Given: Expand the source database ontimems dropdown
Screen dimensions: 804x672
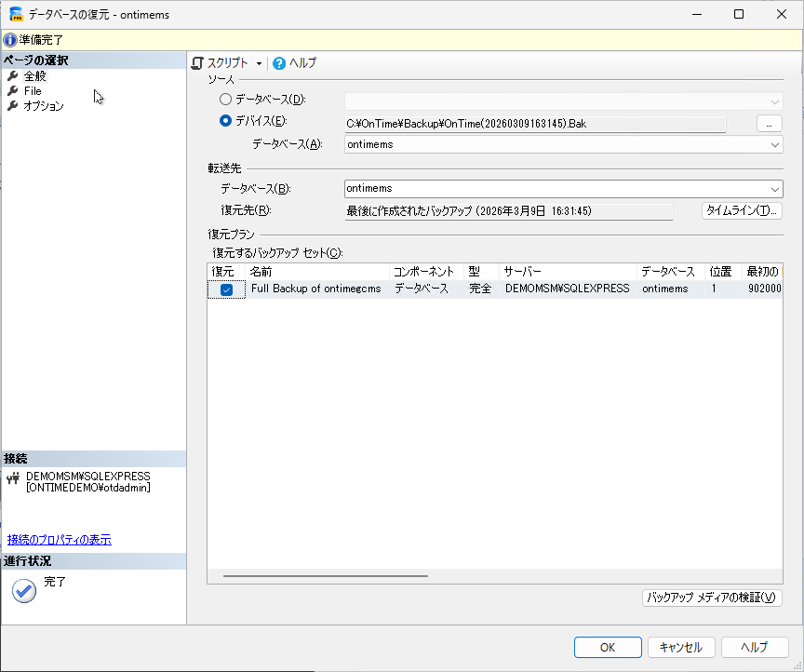Looking at the screenshot, I should pos(775,144).
